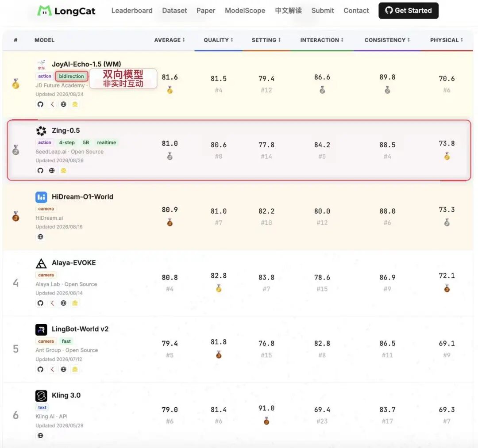Open the Leaderboard nav item
Viewport: 478px width, 448px height.
point(132,11)
